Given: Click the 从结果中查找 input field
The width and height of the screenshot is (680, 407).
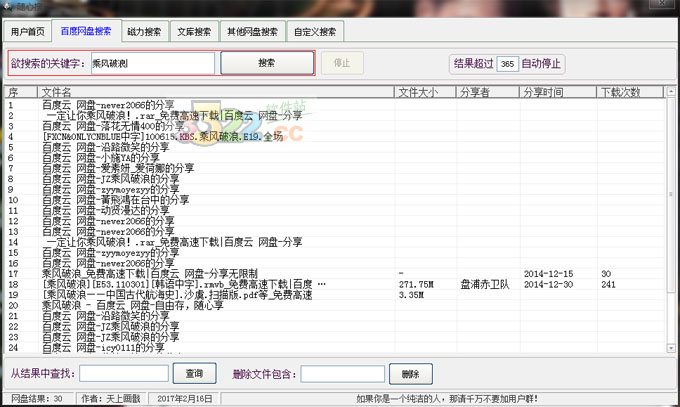Looking at the screenshot, I should pos(124,374).
